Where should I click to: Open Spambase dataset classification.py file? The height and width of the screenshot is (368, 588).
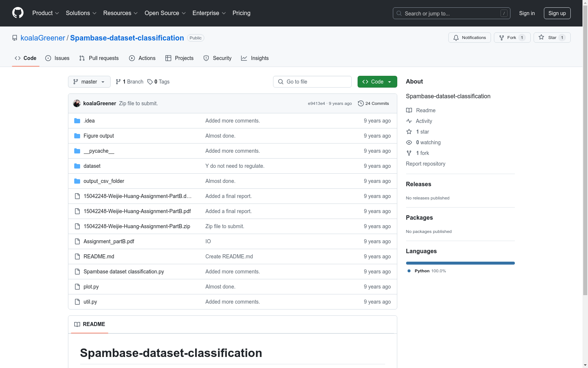(x=124, y=272)
